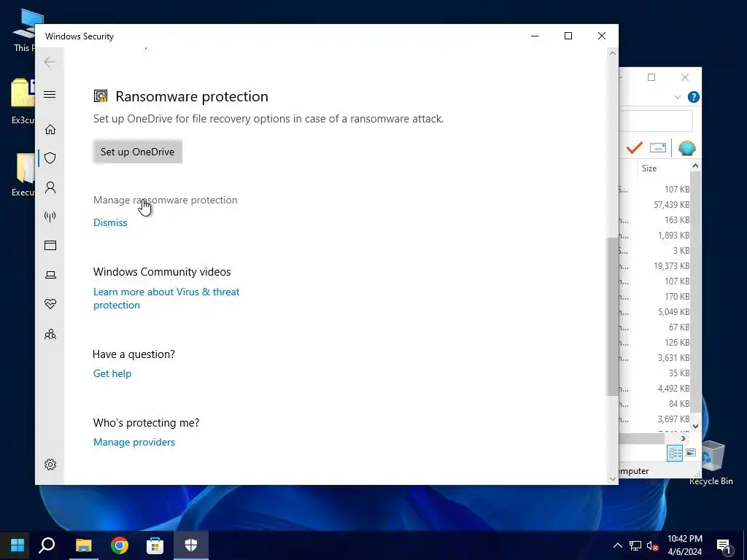The height and width of the screenshot is (560, 747).
Task: Open File Explorer help question mark
Action: pyautogui.click(x=694, y=97)
